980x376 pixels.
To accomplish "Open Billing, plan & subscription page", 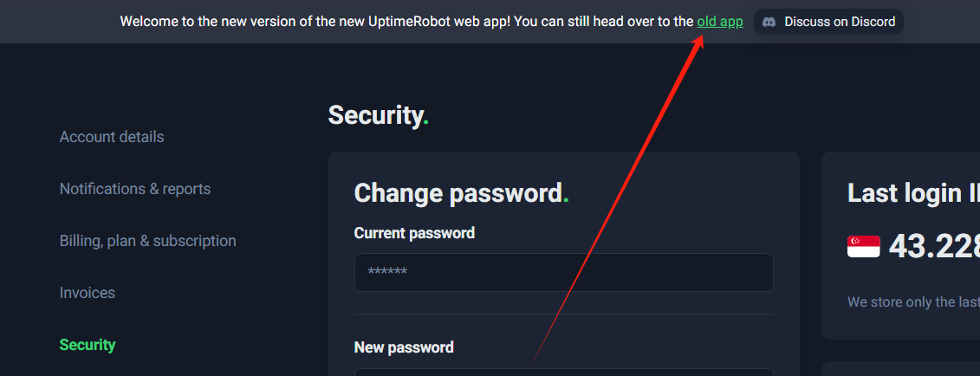I will click(x=147, y=241).
